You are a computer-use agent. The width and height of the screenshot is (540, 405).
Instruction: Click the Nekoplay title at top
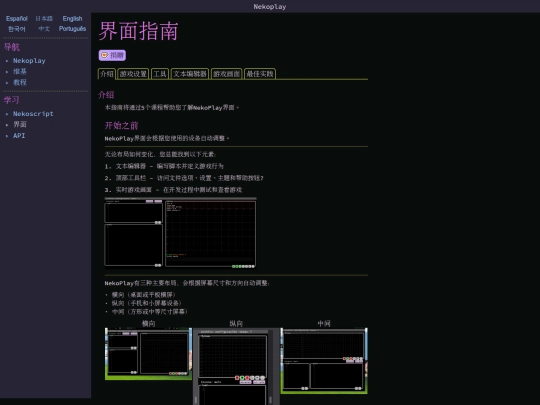(270, 7)
